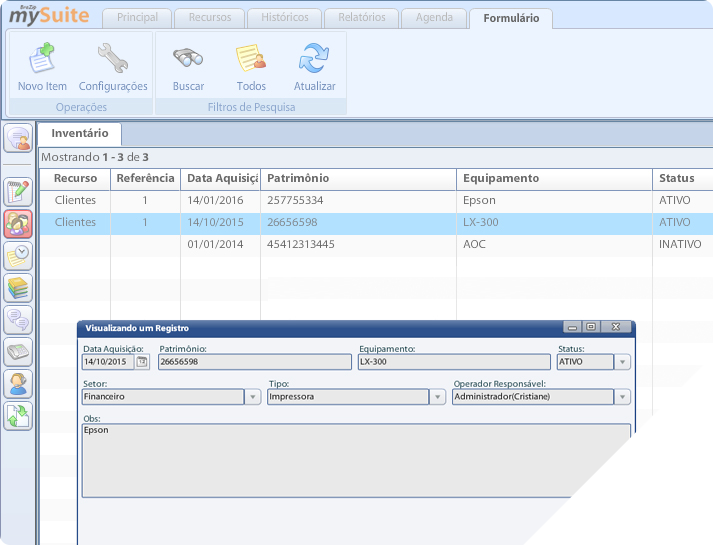Open the stacked books sidebar icon
The height and width of the screenshot is (545, 713).
[x=18, y=287]
